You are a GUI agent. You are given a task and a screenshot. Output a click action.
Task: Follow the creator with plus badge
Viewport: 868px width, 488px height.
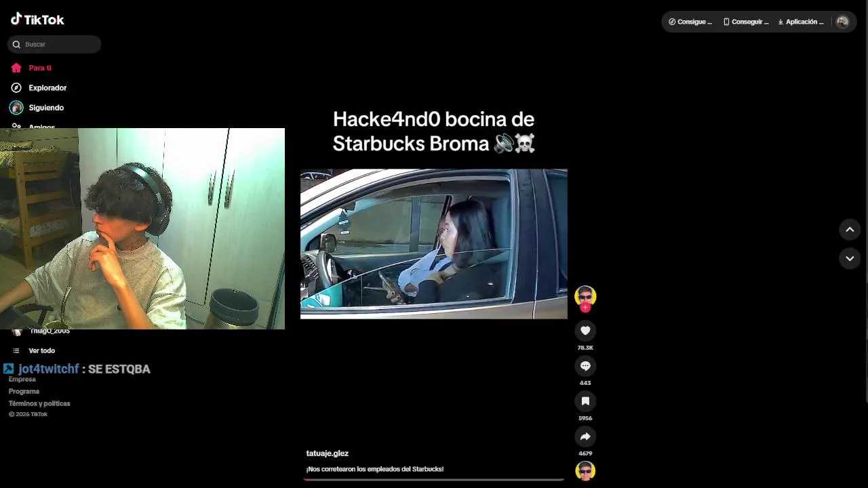click(585, 308)
